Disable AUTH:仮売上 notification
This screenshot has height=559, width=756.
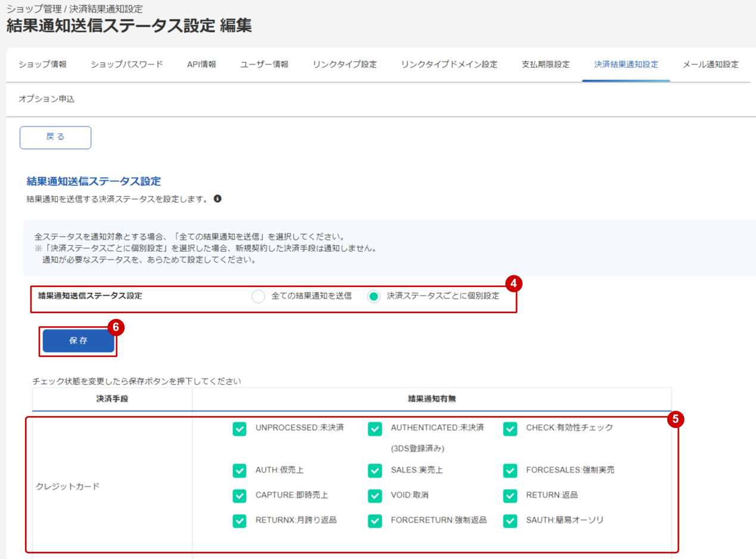[239, 470]
